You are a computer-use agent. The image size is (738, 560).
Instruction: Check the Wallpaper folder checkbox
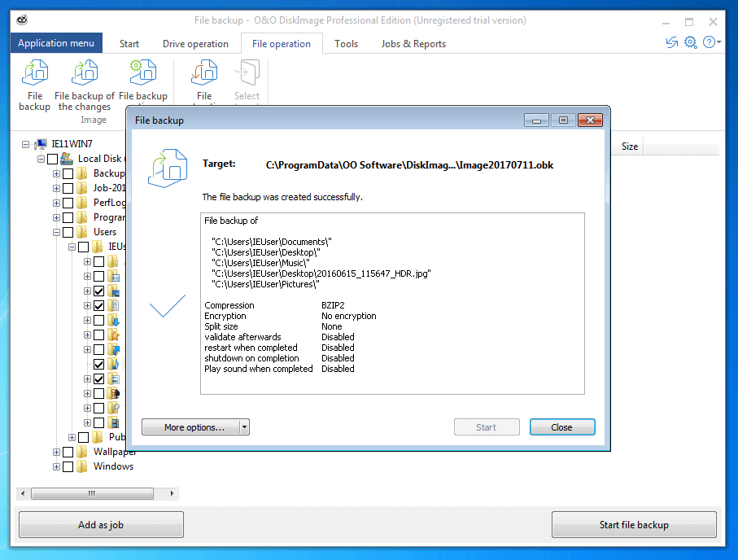click(68, 452)
